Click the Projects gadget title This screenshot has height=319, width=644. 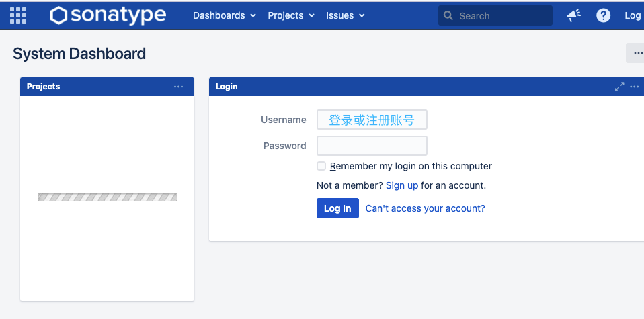pos(43,87)
